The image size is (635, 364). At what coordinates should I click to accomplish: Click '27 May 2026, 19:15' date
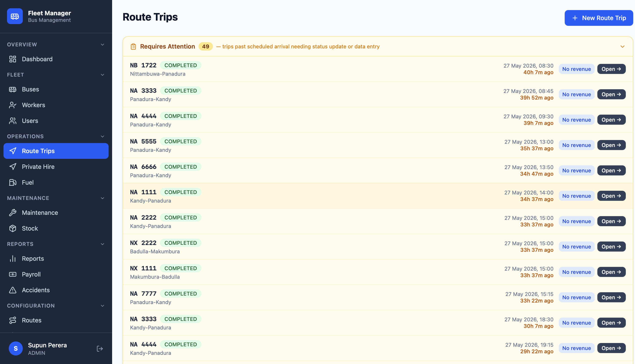click(x=529, y=345)
